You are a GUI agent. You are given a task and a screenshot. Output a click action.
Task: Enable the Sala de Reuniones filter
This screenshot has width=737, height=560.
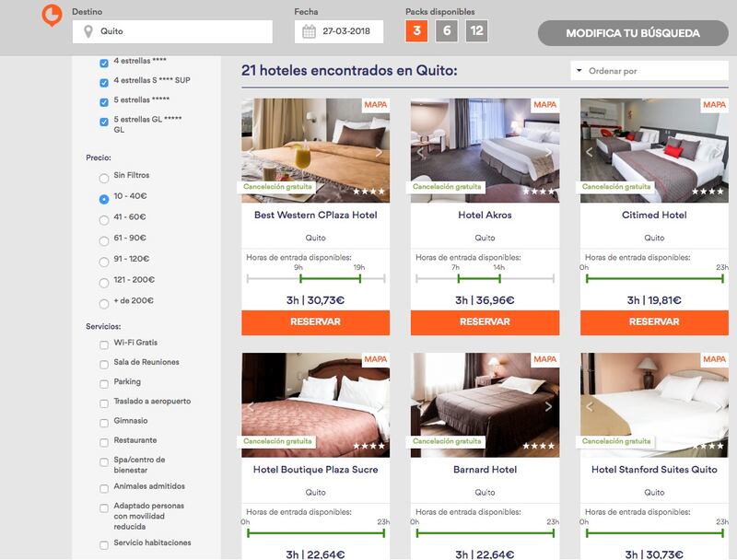[104, 365]
